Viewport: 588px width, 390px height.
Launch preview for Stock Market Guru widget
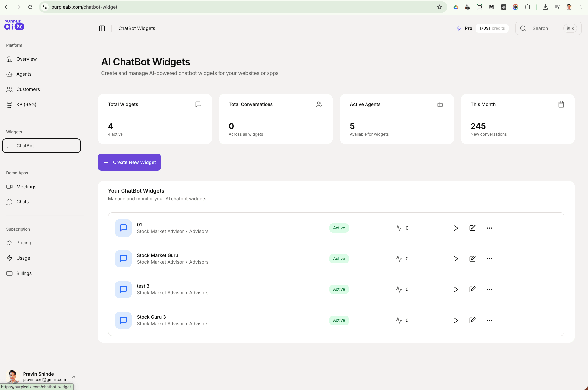click(456, 259)
